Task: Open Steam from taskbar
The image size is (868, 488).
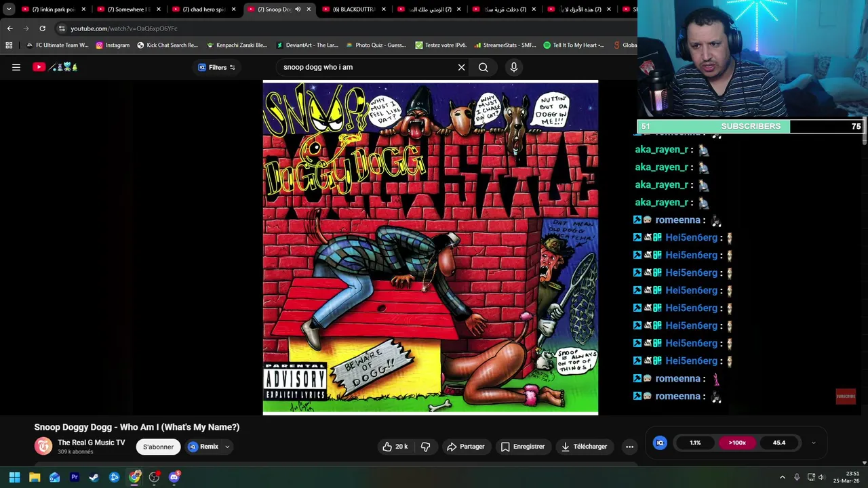Action: 94,477
